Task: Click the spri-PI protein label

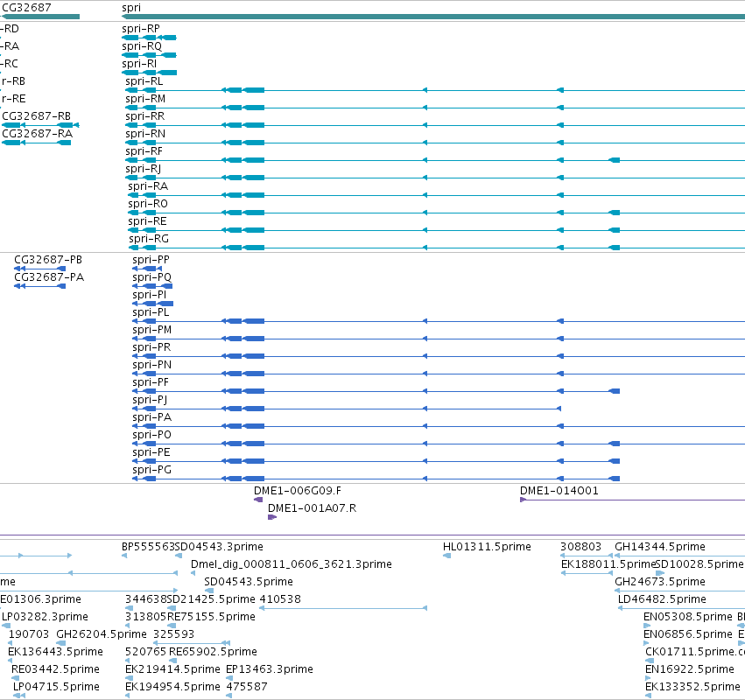Action: point(149,295)
